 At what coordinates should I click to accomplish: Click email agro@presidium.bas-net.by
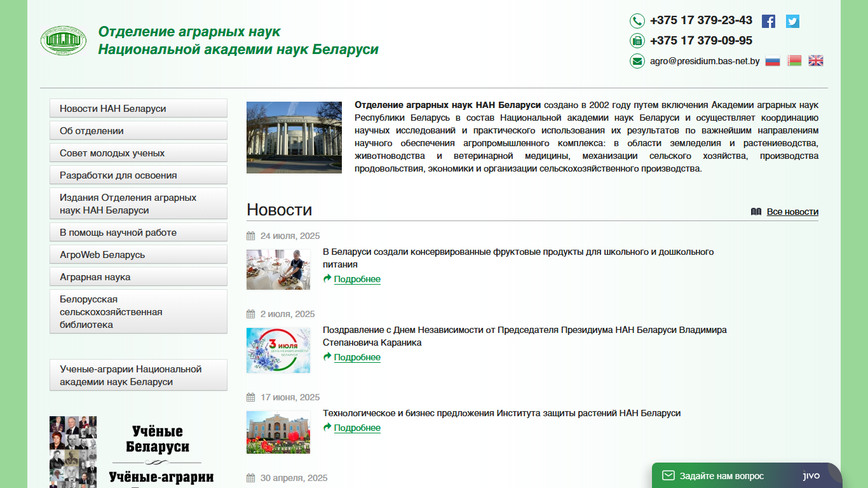coord(705,61)
